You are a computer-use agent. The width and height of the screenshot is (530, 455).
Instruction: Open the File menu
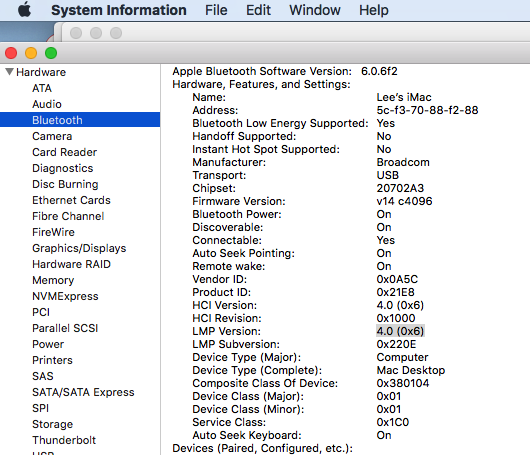[216, 10]
